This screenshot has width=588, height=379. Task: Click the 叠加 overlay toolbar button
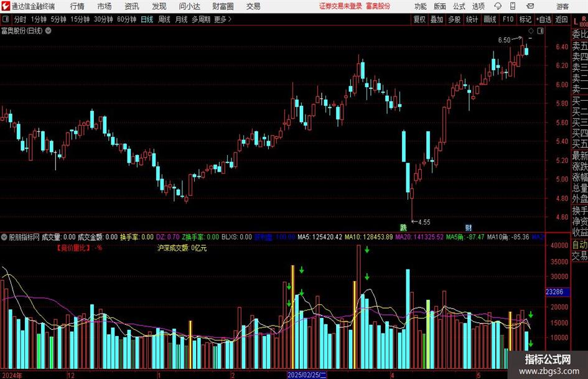[x=437, y=19]
